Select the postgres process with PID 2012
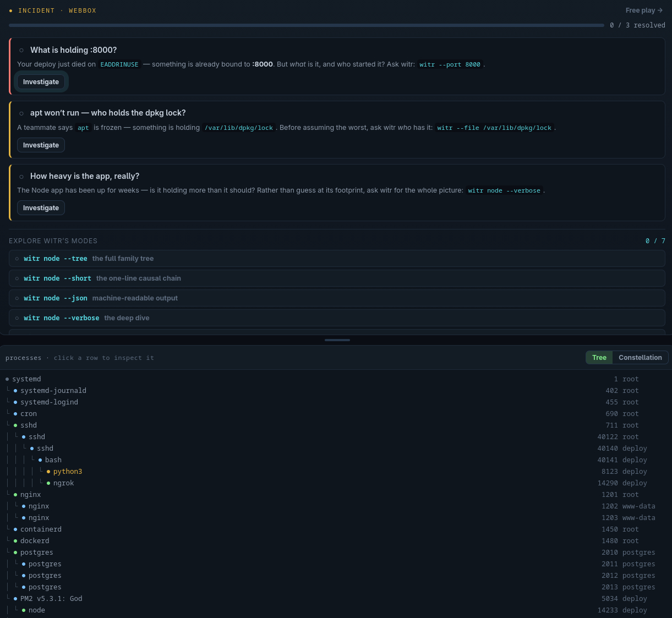The height and width of the screenshot is (618, 672). (x=336, y=576)
